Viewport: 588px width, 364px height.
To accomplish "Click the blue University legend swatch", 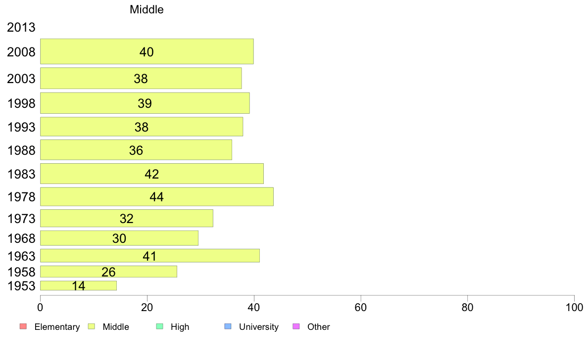I will click(228, 326).
